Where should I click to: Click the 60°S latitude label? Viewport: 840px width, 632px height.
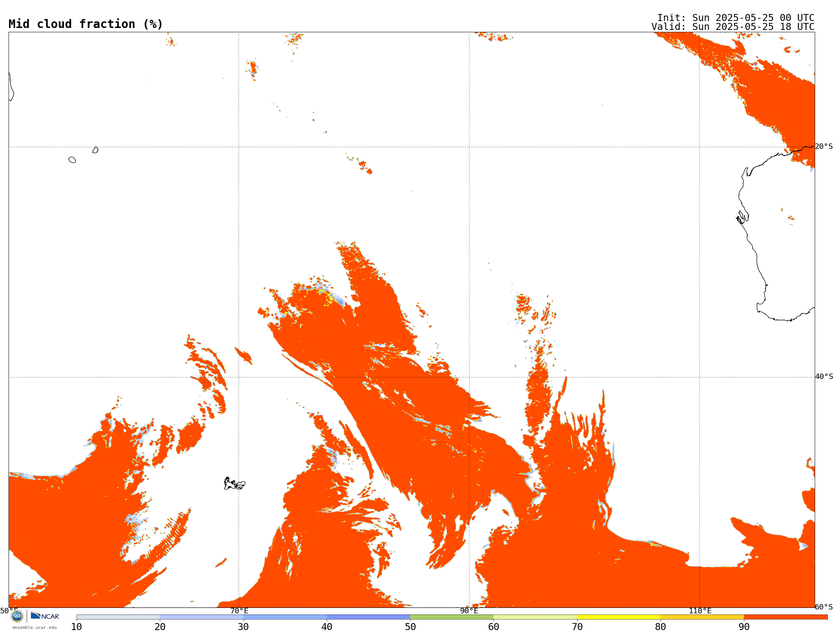(824, 607)
